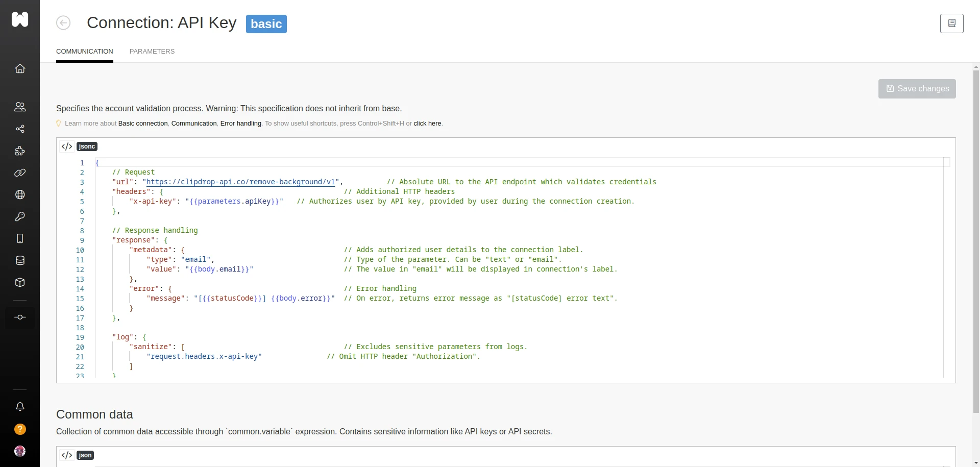Open notifications bell icon

pyautogui.click(x=20, y=407)
